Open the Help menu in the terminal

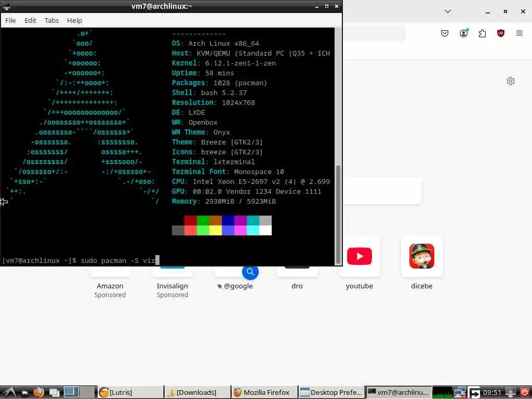click(74, 20)
